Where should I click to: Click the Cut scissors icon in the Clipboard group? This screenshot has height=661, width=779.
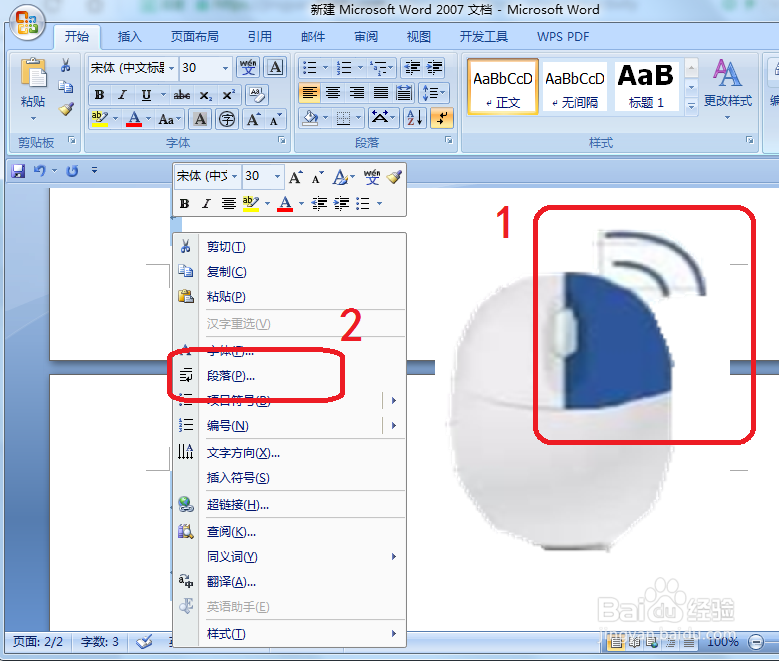66,65
